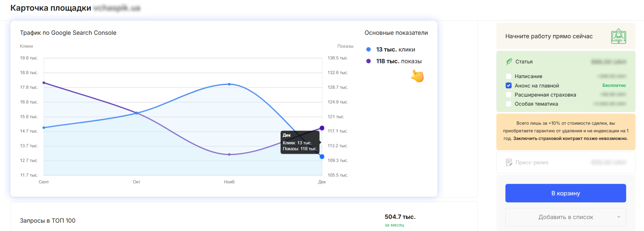
Task: Click the Дек axis label
Action: (322, 182)
